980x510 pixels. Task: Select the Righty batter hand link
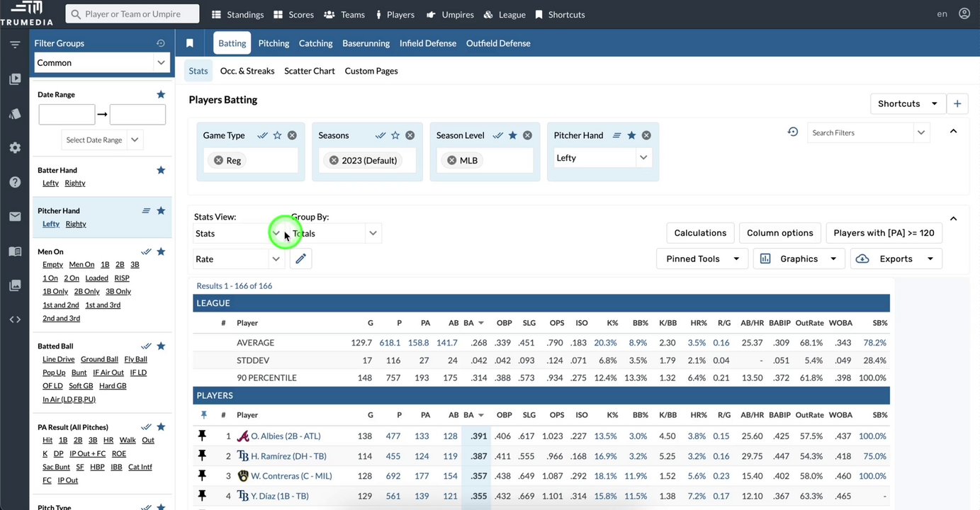75,183
